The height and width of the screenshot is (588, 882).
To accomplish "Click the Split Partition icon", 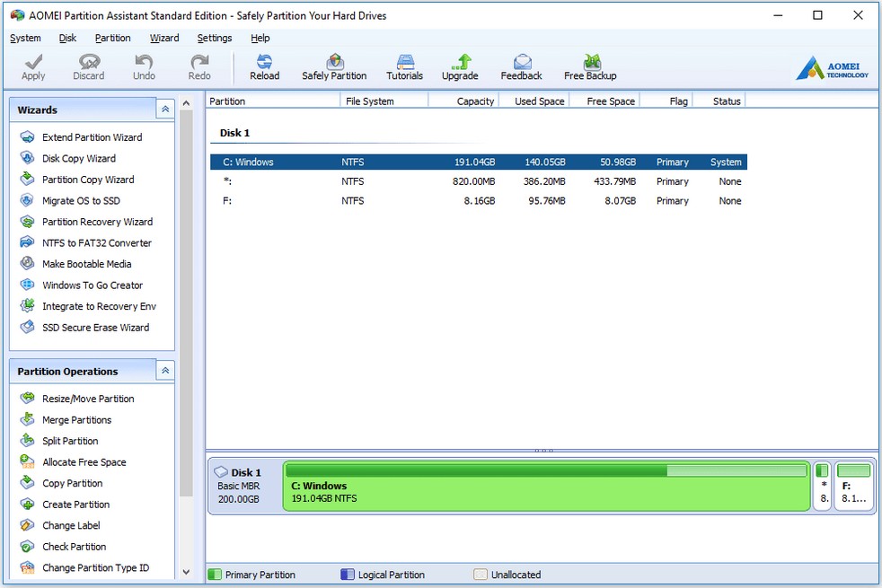I will tap(27, 441).
